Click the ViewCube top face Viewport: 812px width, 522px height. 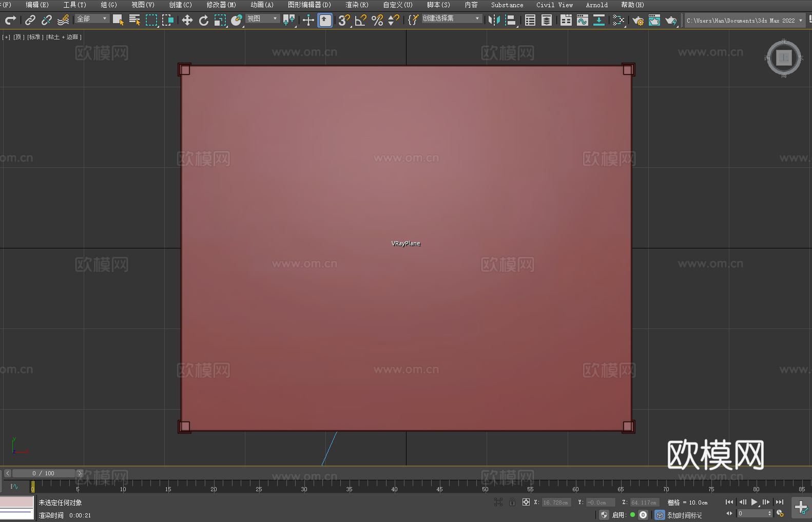(x=784, y=58)
